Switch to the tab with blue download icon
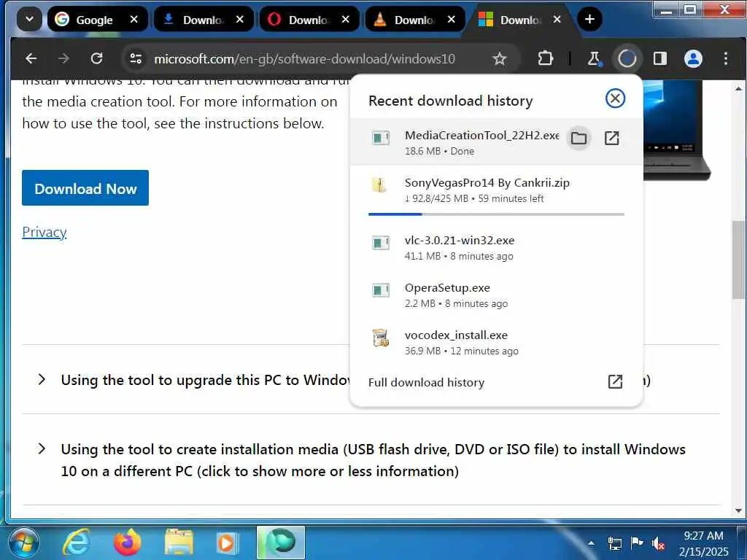 coord(204,20)
